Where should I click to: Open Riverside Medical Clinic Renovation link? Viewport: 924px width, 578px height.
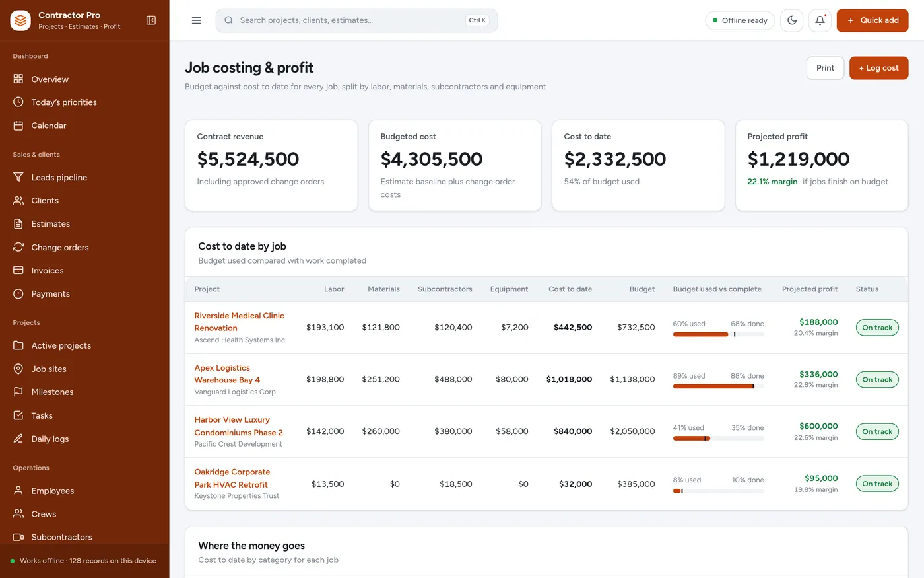coord(239,322)
